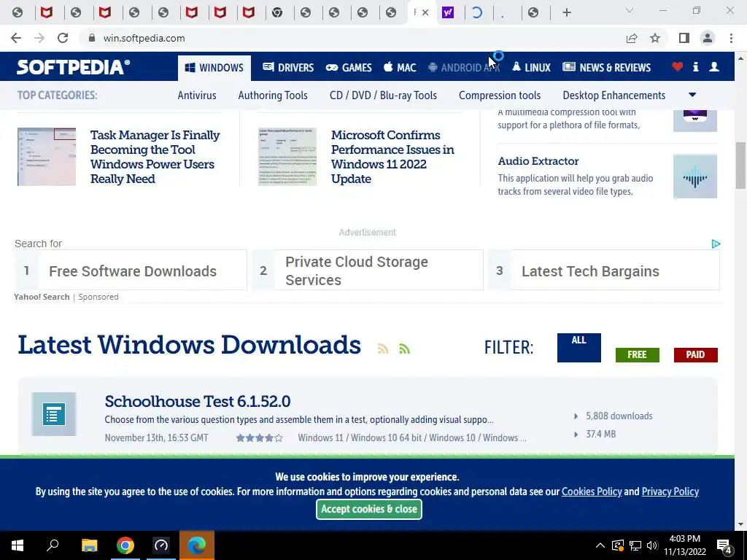Filter downloads by FREE
Image resolution: width=747 pixels, height=560 pixels.
click(637, 355)
